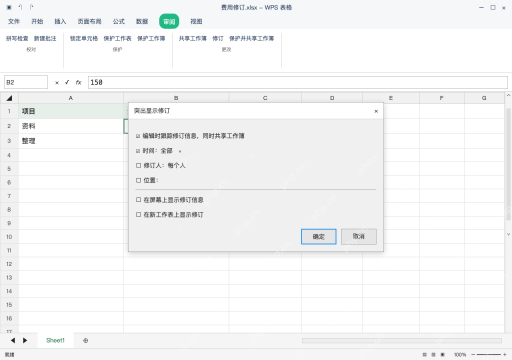Image resolution: width=512 pixels, height=360 pixels.
Task: Click 保护并共享工作簿 in ribbon
Action: coord(252,39)
